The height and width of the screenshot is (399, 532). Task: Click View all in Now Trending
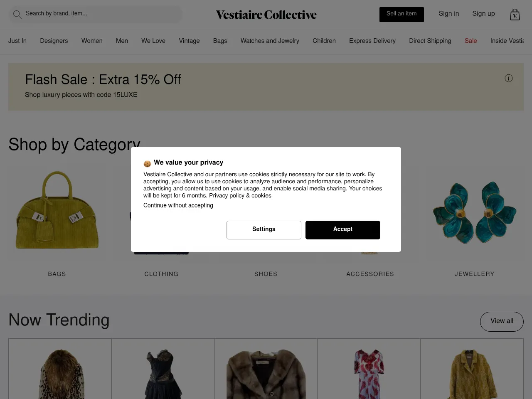coord(501,321)
